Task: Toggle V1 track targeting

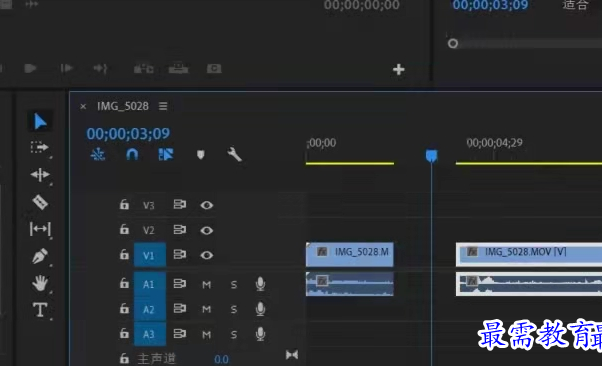Action: coord(150,255)
